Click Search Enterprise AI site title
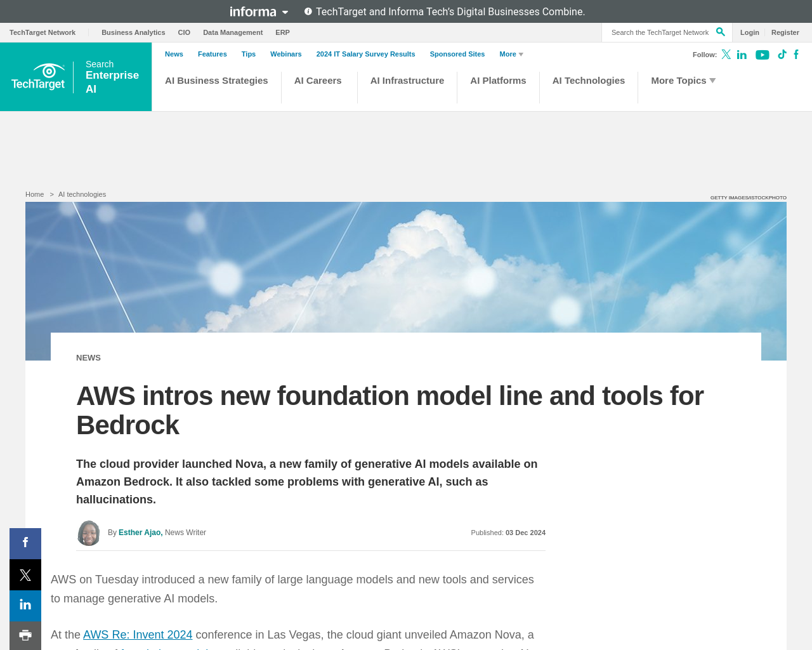This screenshot has height=650, width=812. 112,77
